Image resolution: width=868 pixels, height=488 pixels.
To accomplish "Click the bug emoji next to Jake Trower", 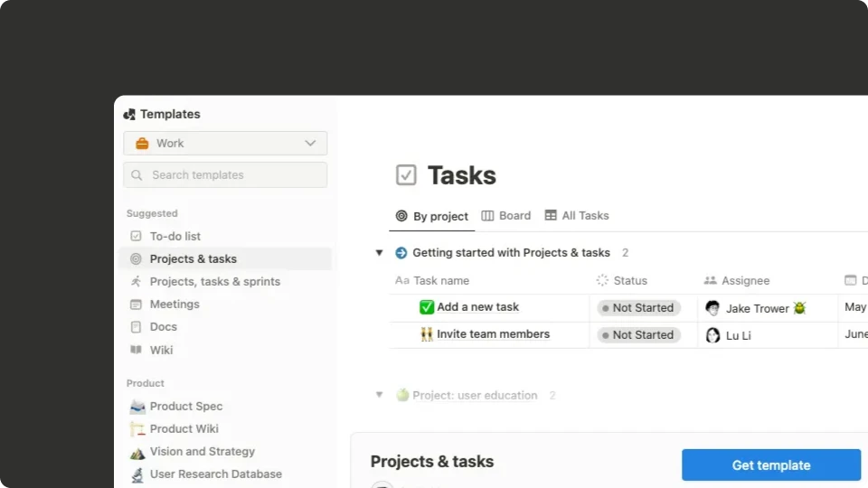I will pos(799,307).
